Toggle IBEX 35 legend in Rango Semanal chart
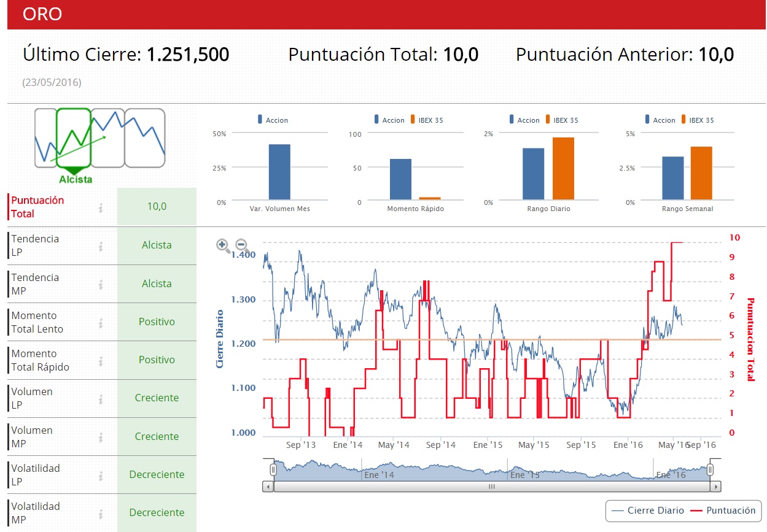Viewport: 767px width, 532px height. click(x=697, y=120)
